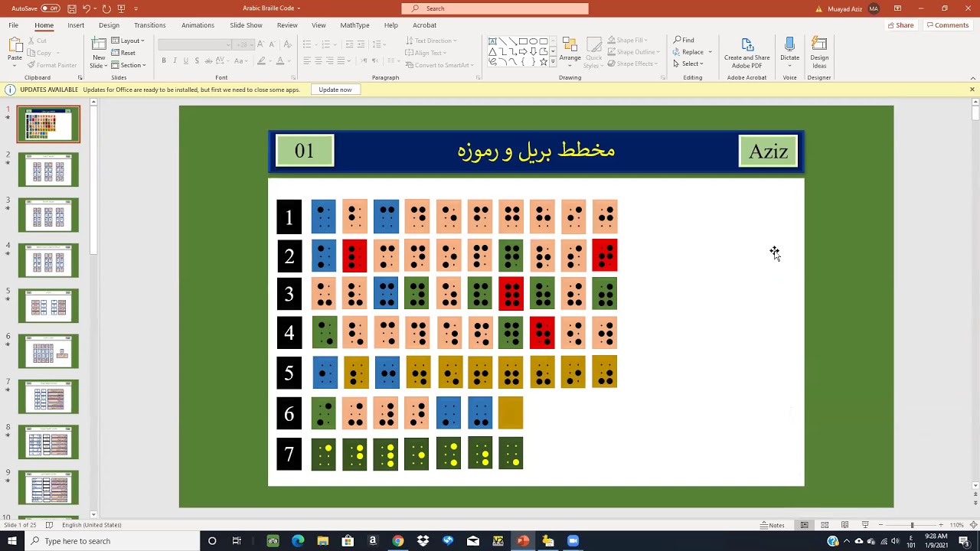Open Drawing group dialog launcher
The image size is (980, 551).
[662, 77]
